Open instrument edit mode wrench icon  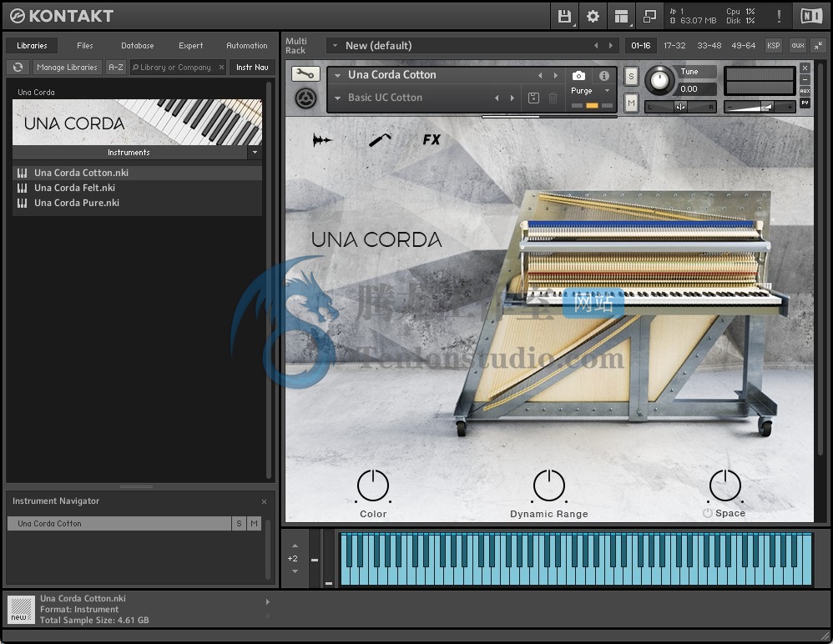coord(305,73)
